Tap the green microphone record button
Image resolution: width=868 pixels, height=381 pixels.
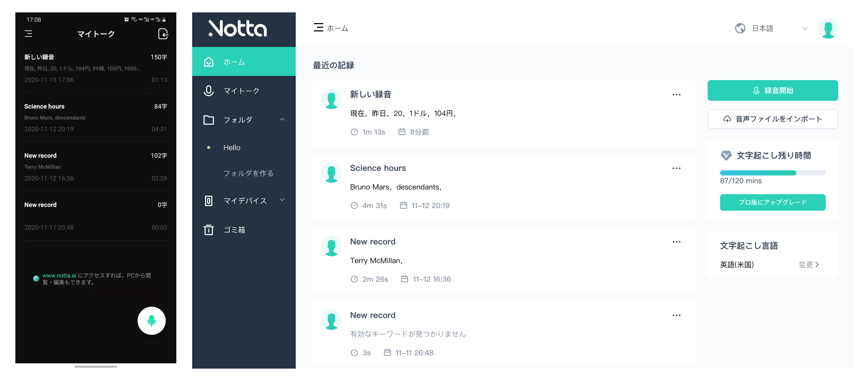151,320
